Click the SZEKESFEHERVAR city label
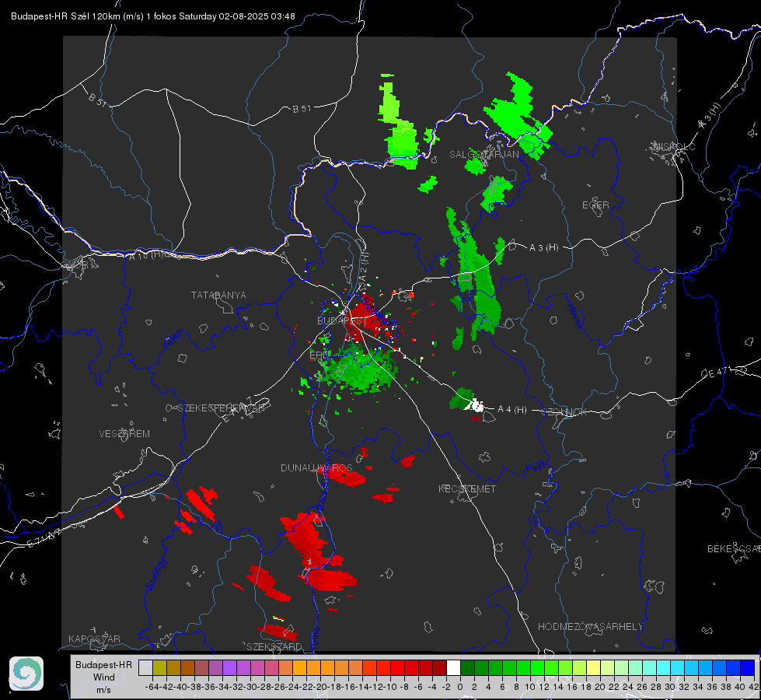This screenshot has height=700, width=761. (223, 408)
